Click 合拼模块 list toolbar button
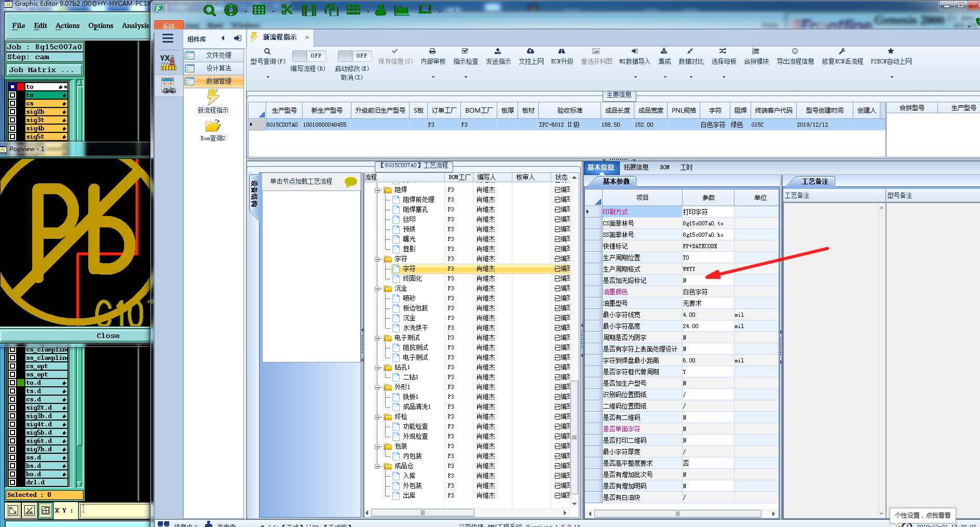The image size is (980, 527). click(x=756, y=57)
